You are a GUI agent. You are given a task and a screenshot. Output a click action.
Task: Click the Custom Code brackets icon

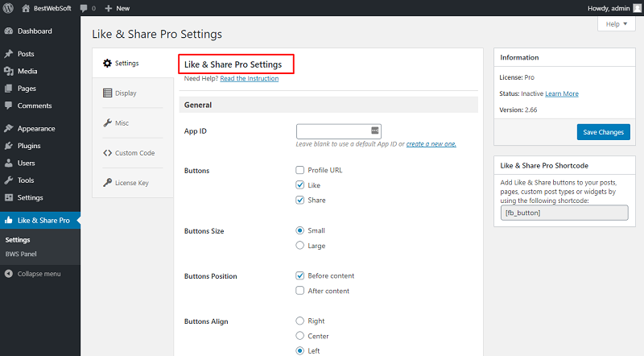(x=107, y=152)
